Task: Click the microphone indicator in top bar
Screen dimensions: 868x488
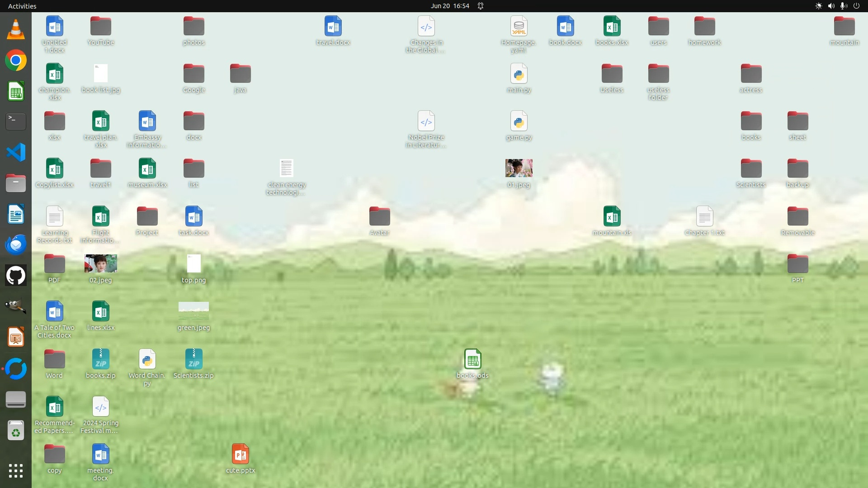Action: (843, 6)
